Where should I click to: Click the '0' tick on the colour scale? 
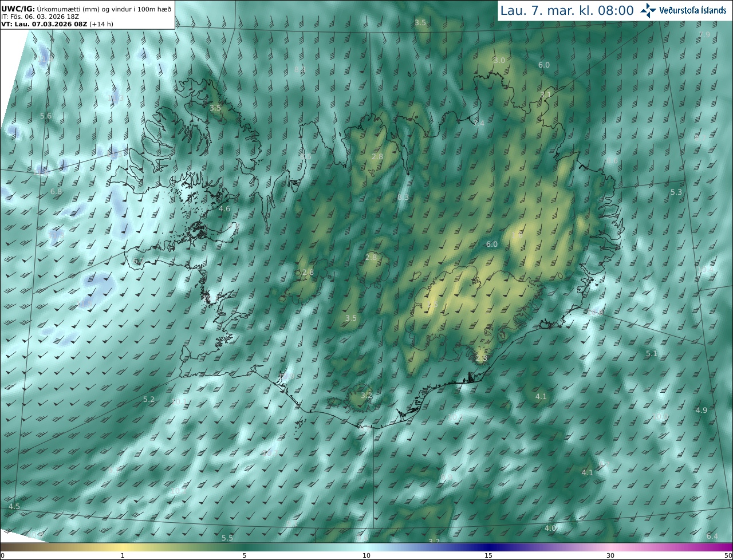coord(2,555)
